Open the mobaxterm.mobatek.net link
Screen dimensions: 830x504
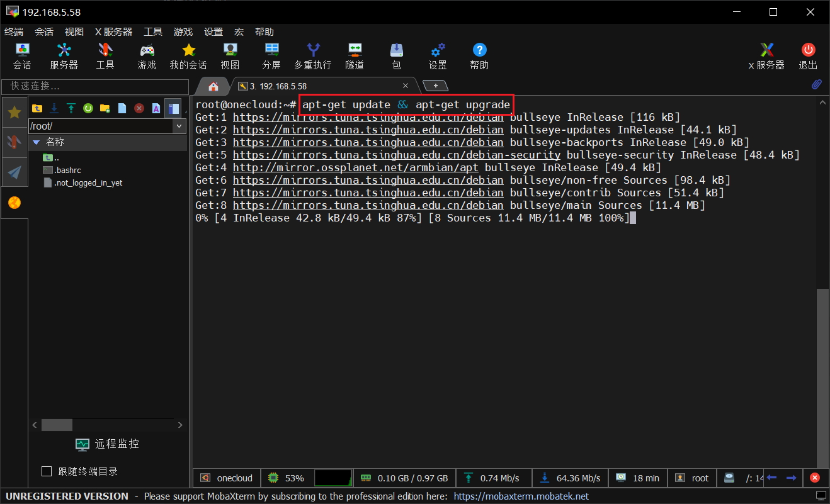point(521,496)
